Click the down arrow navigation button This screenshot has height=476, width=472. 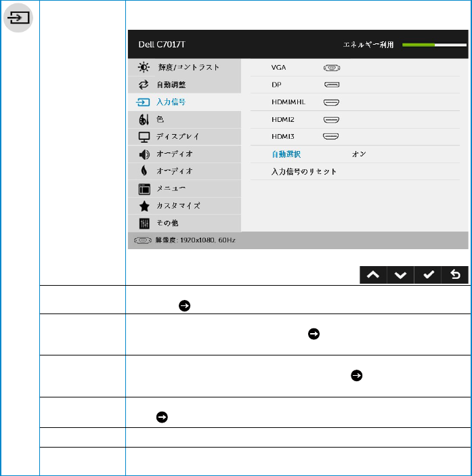click(x=400, y=275)
